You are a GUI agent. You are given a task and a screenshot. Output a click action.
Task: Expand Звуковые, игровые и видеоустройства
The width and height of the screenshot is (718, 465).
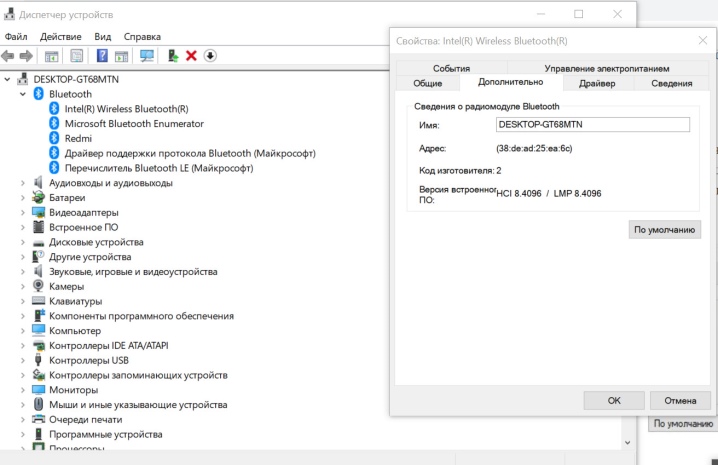22,272
